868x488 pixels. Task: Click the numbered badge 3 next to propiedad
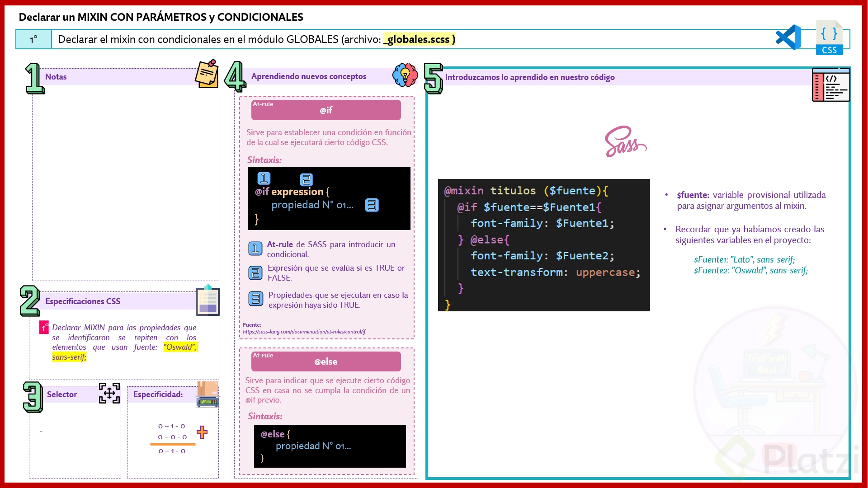coord(372,205)
